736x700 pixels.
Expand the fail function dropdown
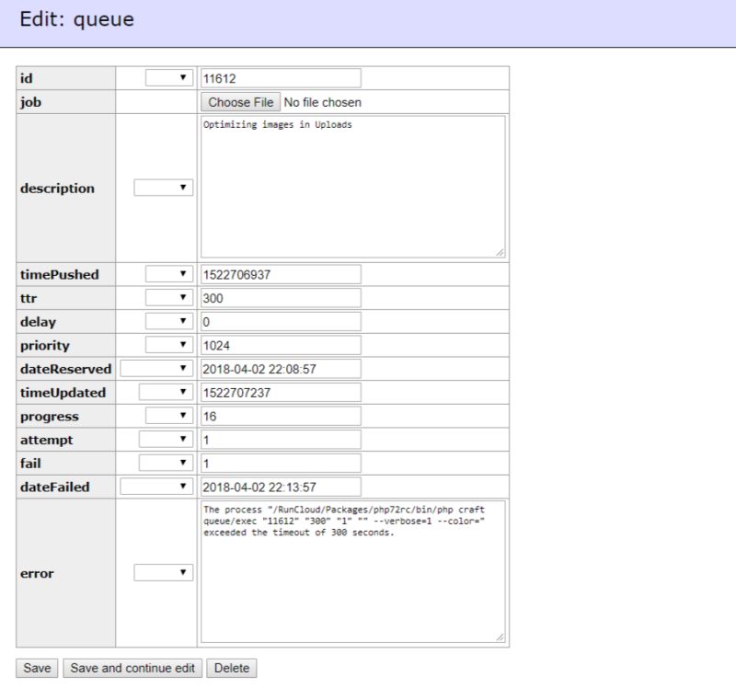166,463
